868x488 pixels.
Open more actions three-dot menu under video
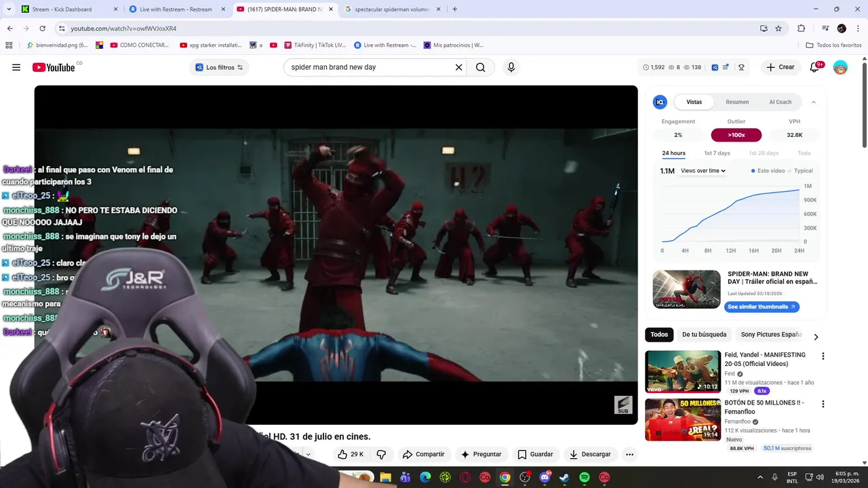tap(629, 454)
